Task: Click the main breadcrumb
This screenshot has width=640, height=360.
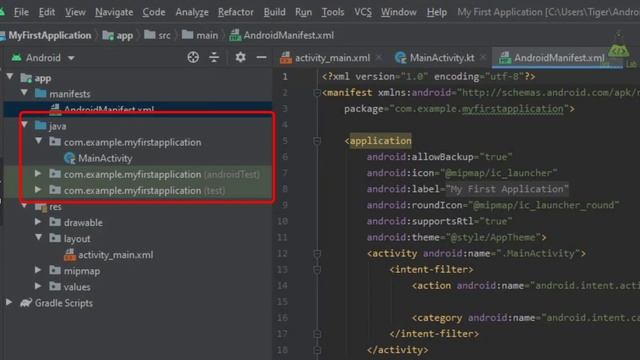Action: (200, 36)
